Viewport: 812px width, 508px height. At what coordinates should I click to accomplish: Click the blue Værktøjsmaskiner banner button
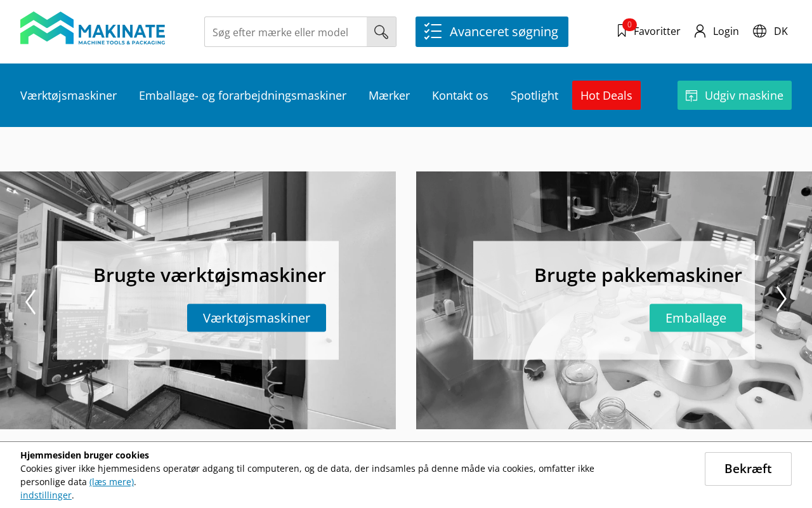click(256, 317)
